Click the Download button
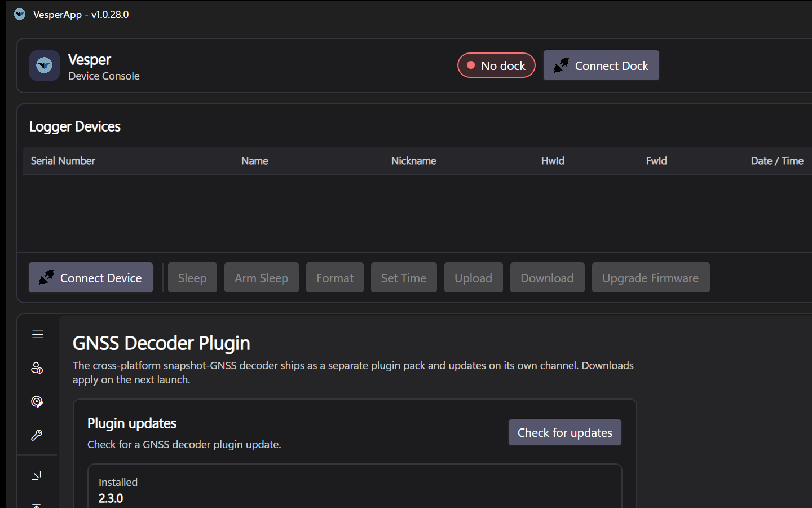 tap(548, 278)
